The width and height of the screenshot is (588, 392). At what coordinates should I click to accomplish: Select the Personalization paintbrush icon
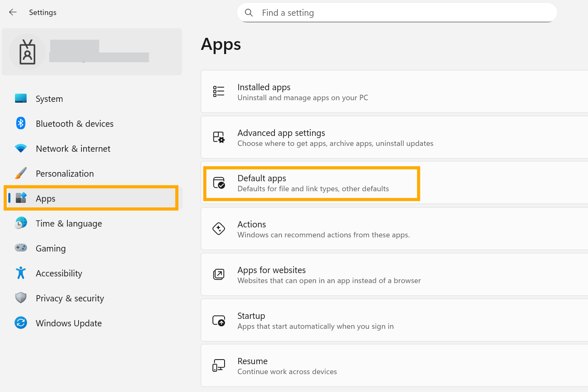(21, 173)
